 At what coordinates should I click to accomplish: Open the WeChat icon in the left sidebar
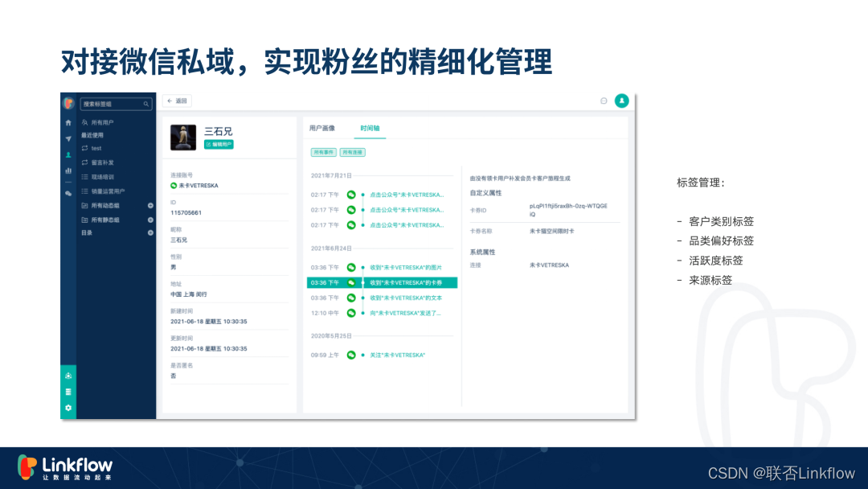click(x=68, y=194)
